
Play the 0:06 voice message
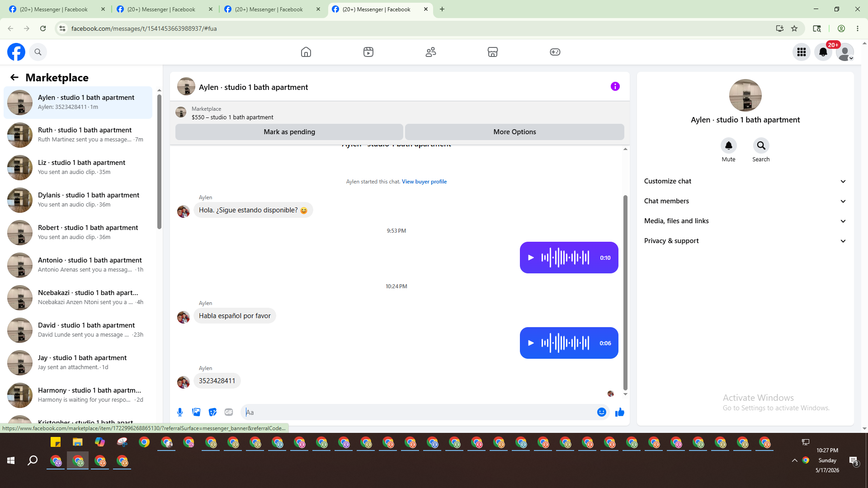[531, 343]
